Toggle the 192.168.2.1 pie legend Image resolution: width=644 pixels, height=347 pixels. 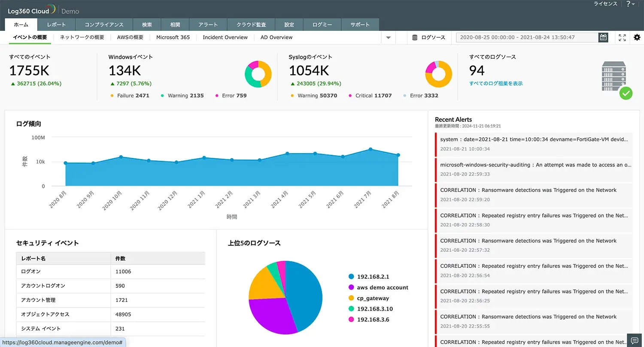point(369,277)
